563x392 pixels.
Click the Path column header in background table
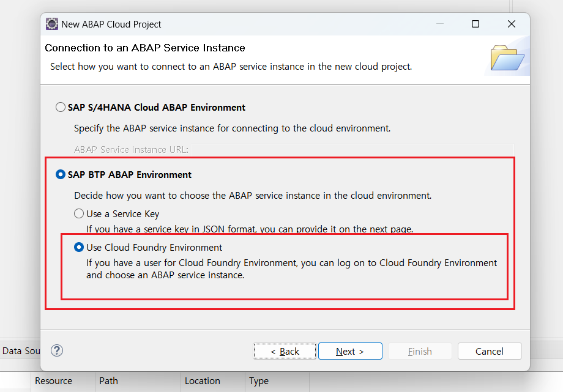(x=138, y=381)
